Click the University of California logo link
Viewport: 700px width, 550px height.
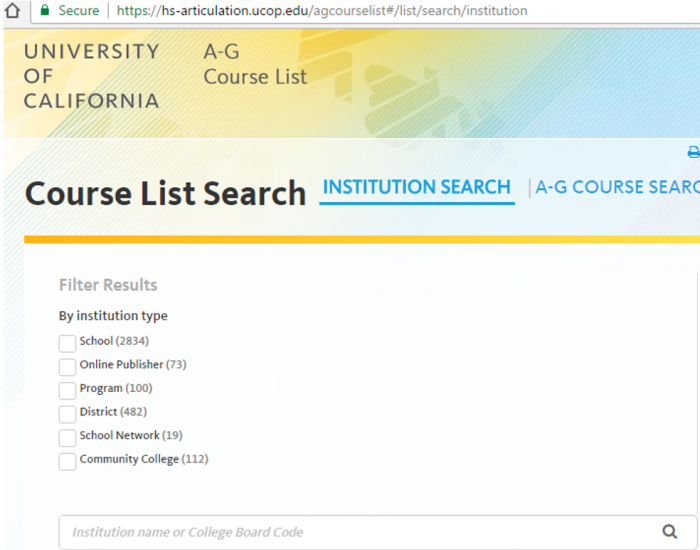click(x=91, y=76)
